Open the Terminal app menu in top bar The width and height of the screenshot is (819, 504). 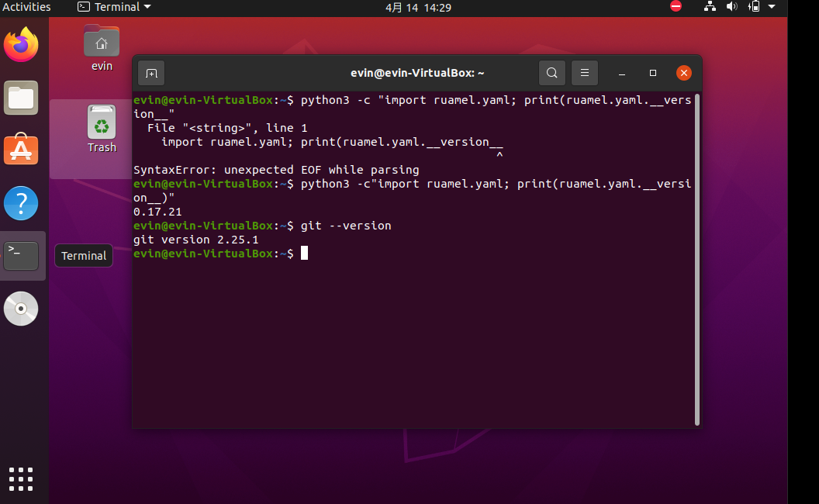(114, 7)
